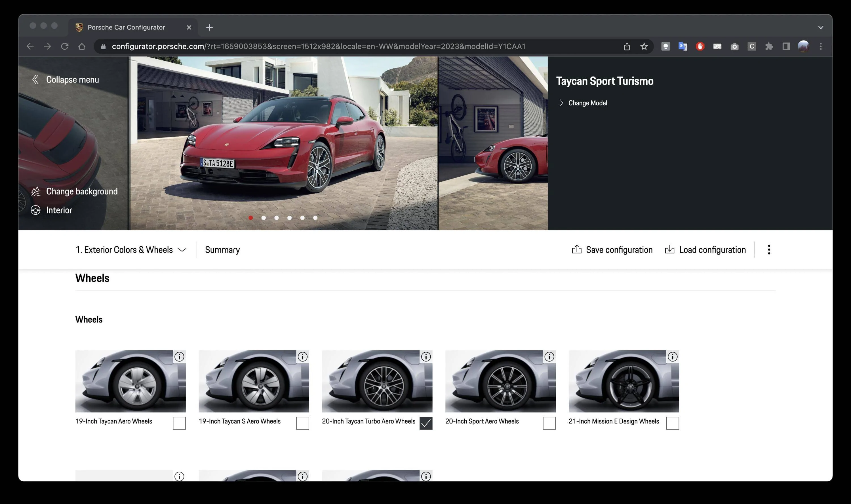
Task: Open the three-dot more options menu
Action: point(769,250)
